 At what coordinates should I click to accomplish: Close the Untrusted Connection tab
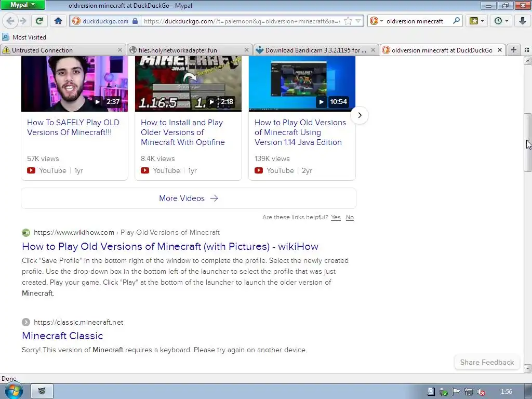120,50
